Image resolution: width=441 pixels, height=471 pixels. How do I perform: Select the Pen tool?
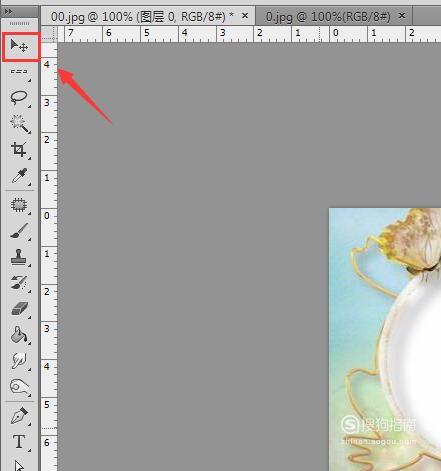point(19,416)
